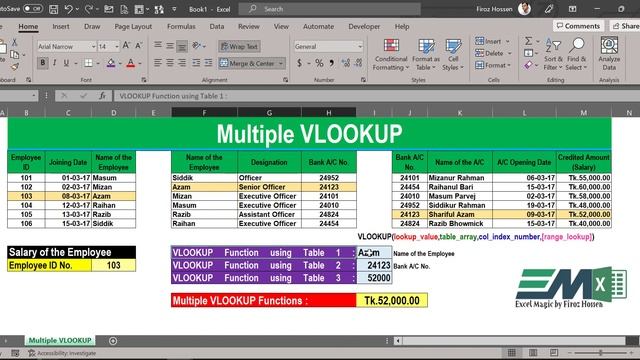
Task: Apply the red Font Color swatch
Action: 131,63
